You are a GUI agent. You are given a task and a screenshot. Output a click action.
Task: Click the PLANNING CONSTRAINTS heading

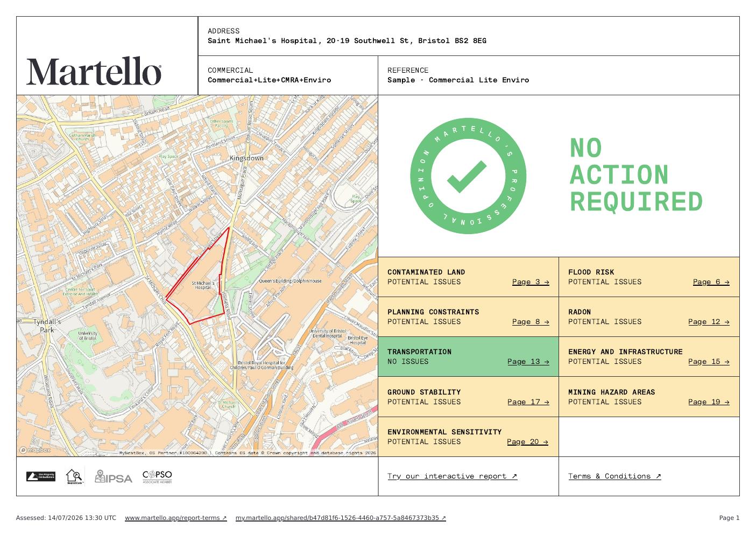[x=433, y=312]
